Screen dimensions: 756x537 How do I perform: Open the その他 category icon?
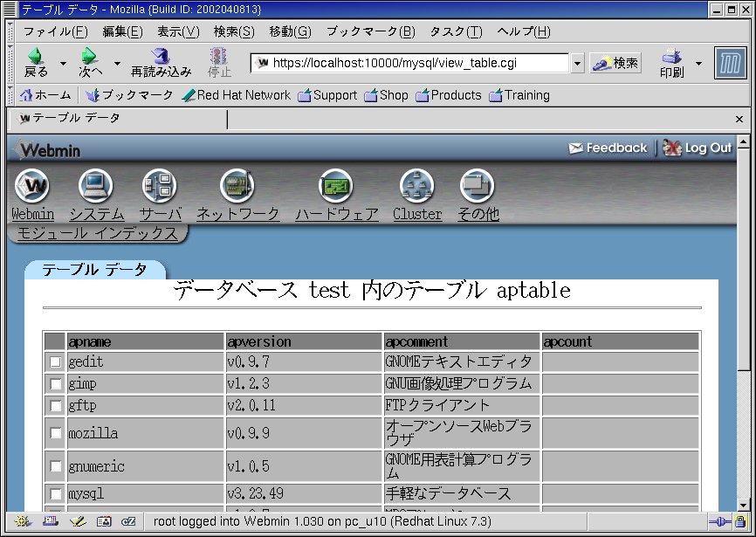[478, 186]
